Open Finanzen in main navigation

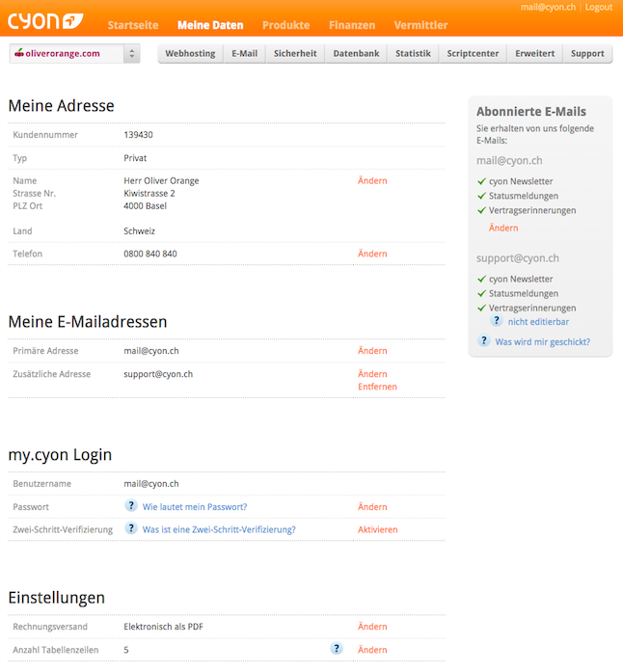pyautogui.click(x=352, y=25)
